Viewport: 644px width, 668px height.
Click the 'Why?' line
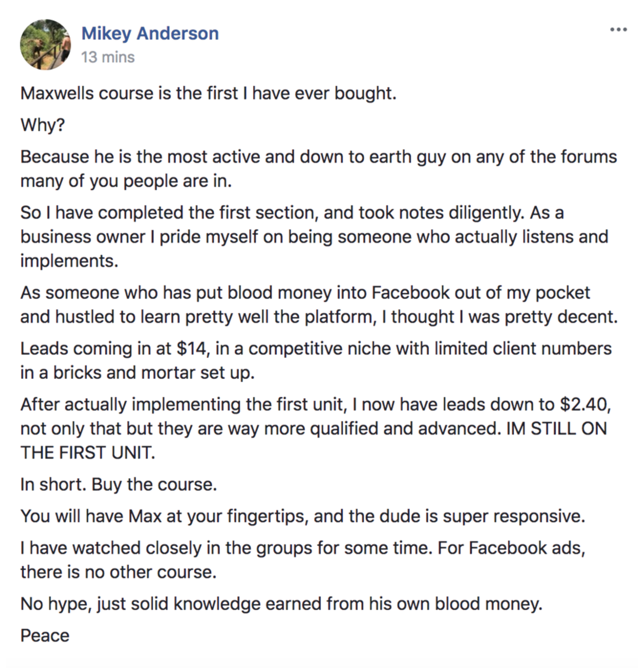point(43,125)
